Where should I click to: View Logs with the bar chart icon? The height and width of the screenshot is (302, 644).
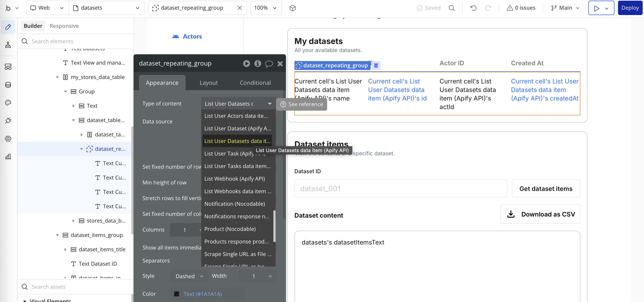click(x=8, y=157)
